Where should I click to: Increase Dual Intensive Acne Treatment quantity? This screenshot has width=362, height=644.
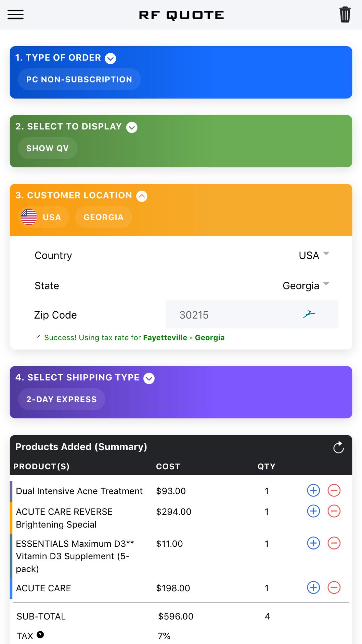(x=313, y=491)
